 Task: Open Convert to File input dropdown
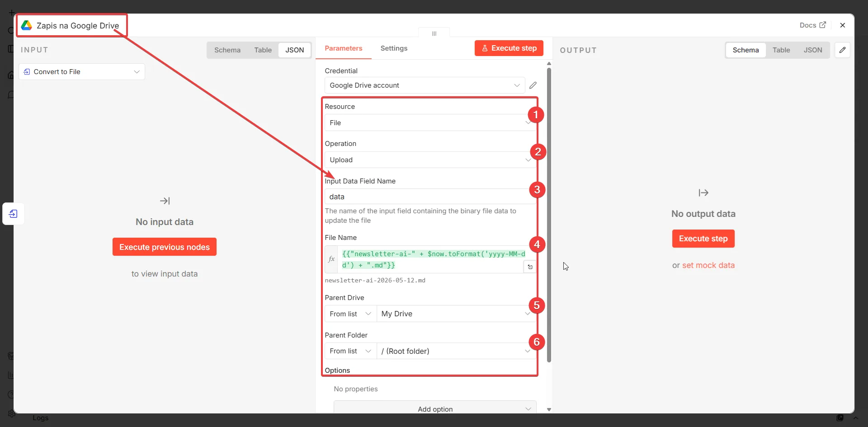(82, 72)
